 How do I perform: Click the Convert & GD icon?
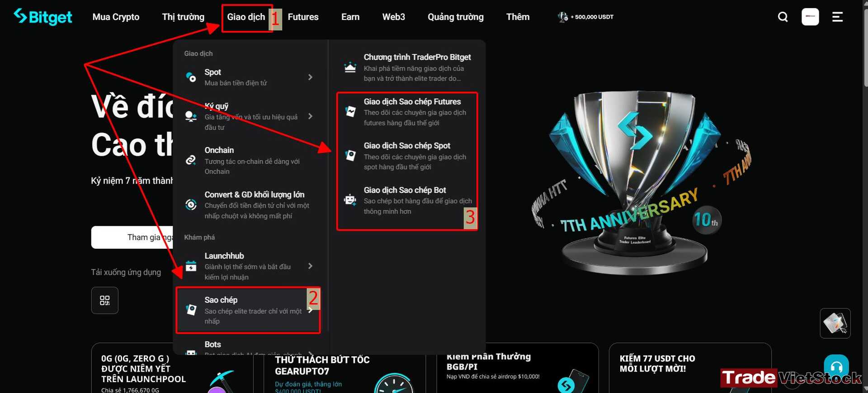(x=191, y=204)
